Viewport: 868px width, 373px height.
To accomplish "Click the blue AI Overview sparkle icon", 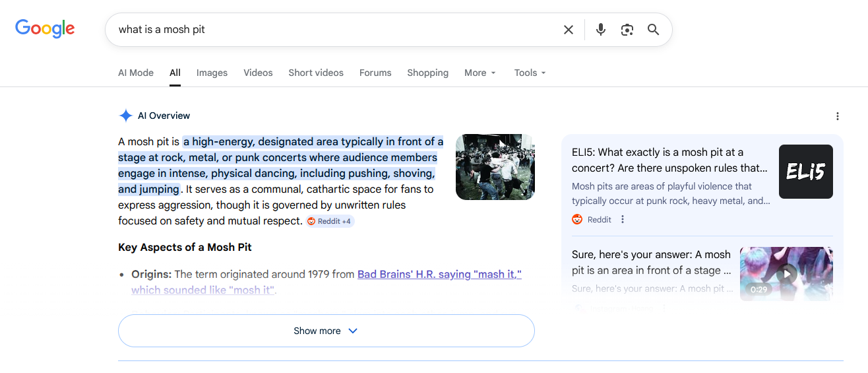I will (125, 116).
